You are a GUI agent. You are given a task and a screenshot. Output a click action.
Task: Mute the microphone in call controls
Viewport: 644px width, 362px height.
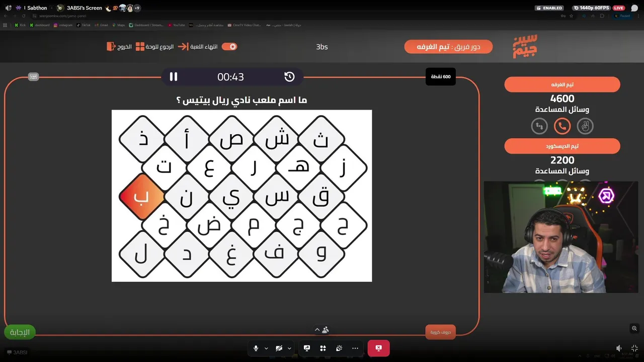(256, 348)
